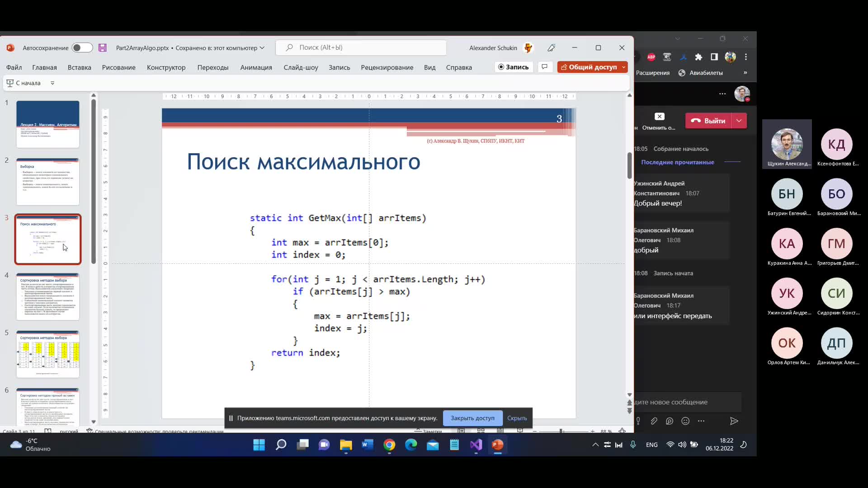The image size is (868, 488).
Task: Select slide 1 thumbnail Лекция 2
Action: point(48,124)
